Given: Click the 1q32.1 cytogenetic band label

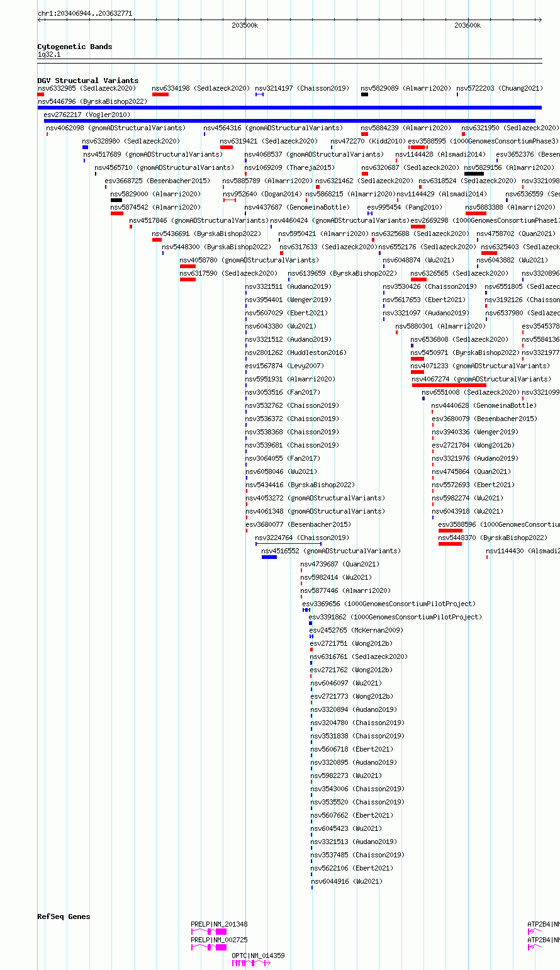Looking at the screenshot, I should [x=49, y=55].
